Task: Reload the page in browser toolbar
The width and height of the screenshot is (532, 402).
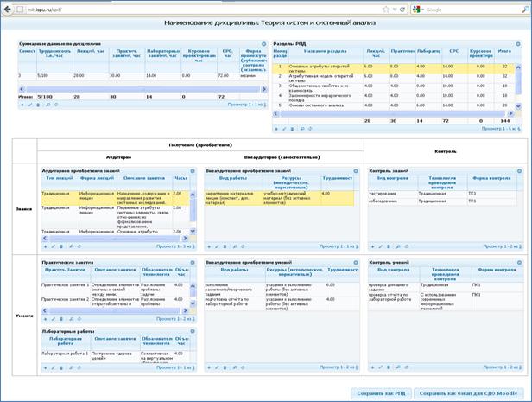Action: [x=402, y=10]
